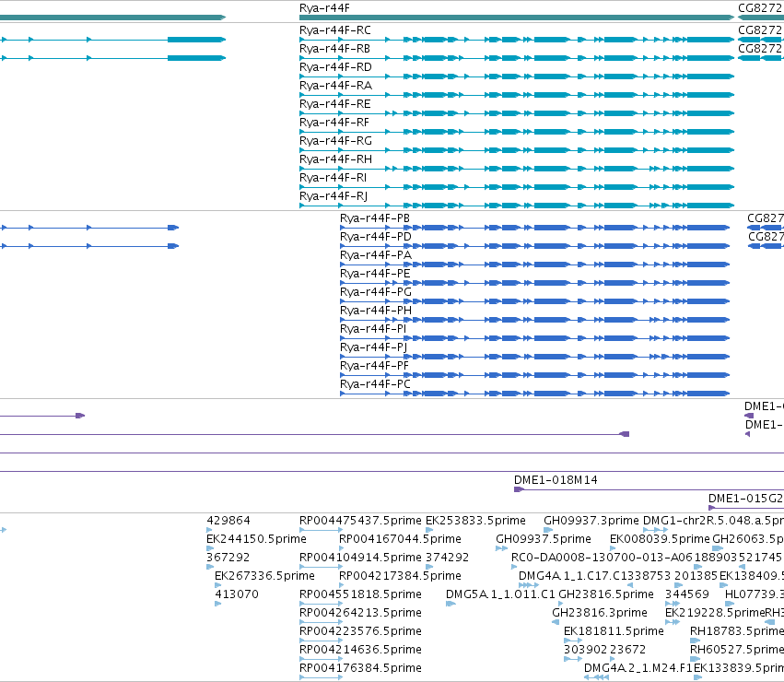The width and height of the screenshot is (784, 682).
Task: Select EST DMG5A.1_1.011.C1
Action: (500, 594)
